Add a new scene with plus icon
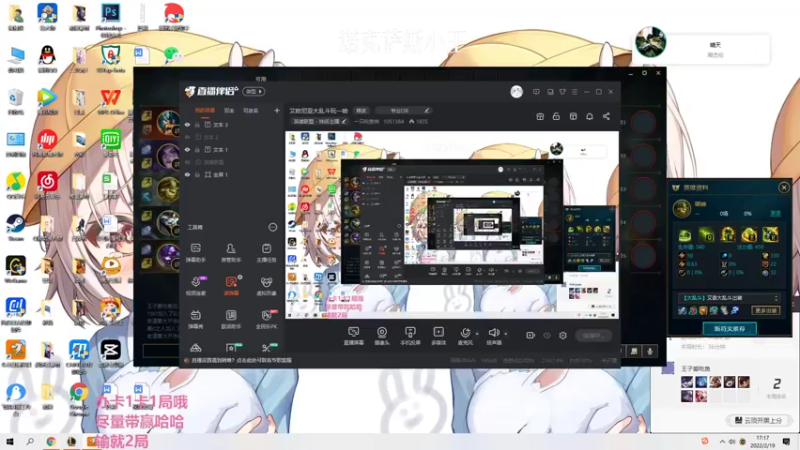The image size is (800, 450). 277,110
